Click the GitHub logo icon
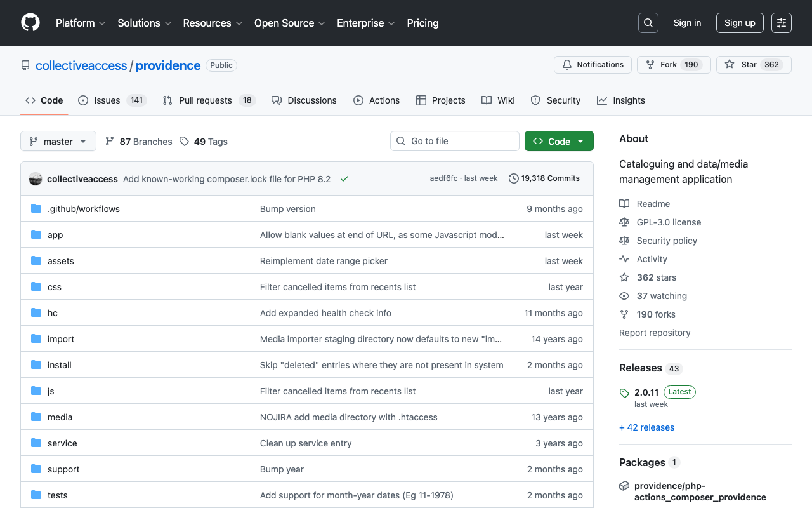The image size is (812, 508). (x=30, y=23)
